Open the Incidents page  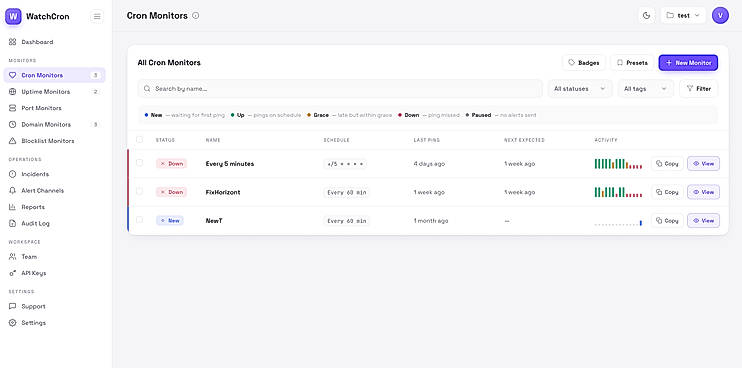click(x=54, y=174)
